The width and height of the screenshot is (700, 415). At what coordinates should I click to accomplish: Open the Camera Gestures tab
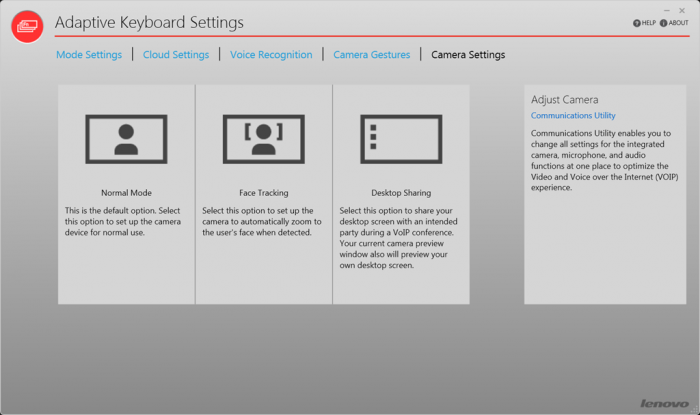372,55
